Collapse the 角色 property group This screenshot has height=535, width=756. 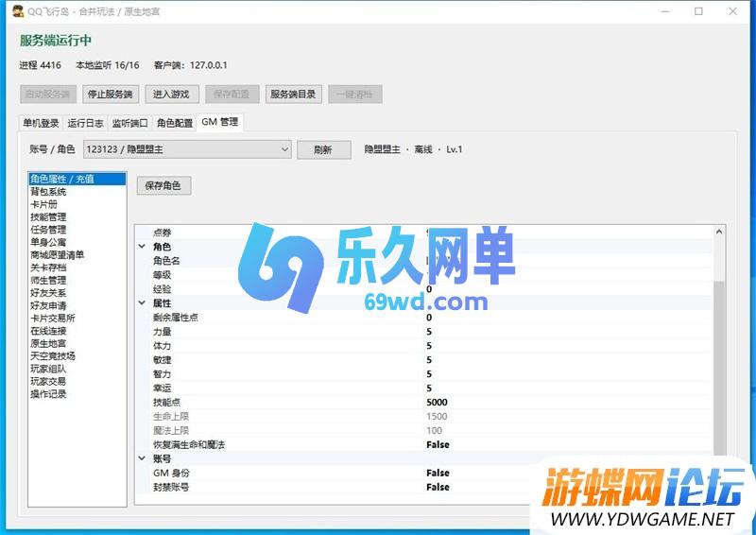(x=143, y=247)
